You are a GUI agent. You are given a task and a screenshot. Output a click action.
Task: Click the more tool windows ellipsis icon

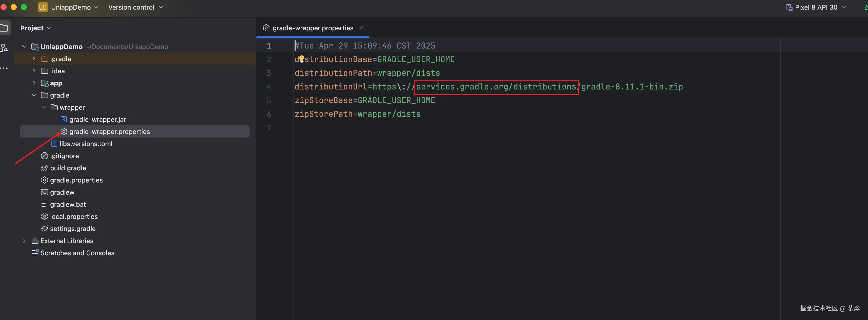pyautogui.click(x=4, y=68)
